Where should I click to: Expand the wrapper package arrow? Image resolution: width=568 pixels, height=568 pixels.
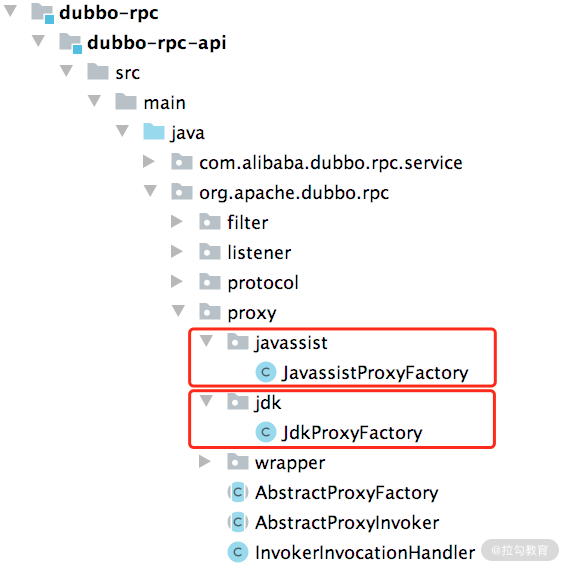(x=205, y=462)
